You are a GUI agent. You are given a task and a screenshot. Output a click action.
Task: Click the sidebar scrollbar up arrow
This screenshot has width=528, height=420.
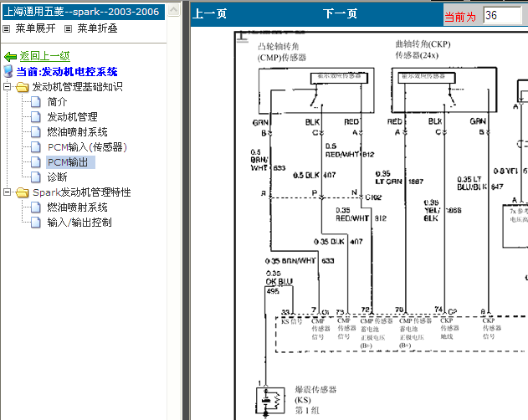173,10
